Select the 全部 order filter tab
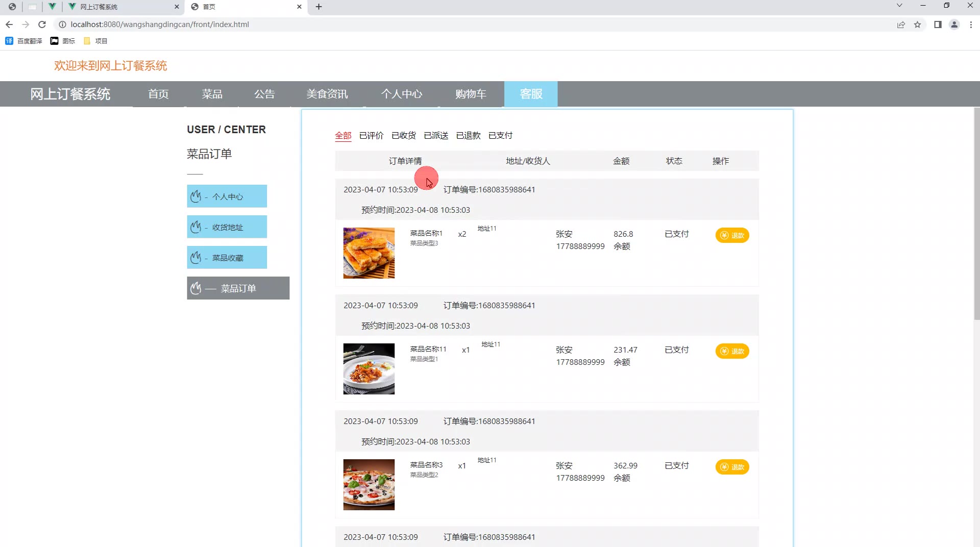 343,136
